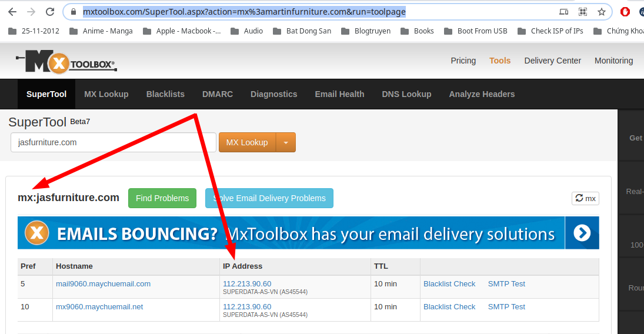Click the domain input field with jasfurniture.com
The width and height of the screenshot is (644, 334).
click(114, 142)
